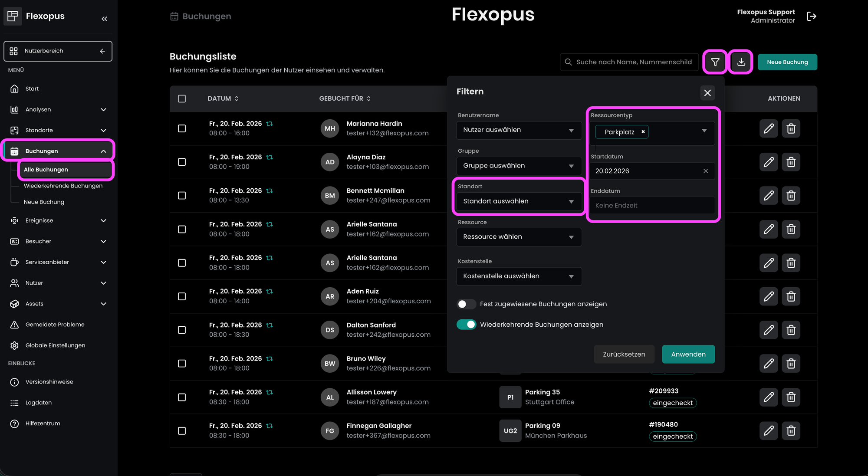Expand the Analysen sidebar menu

click(58, 109)
